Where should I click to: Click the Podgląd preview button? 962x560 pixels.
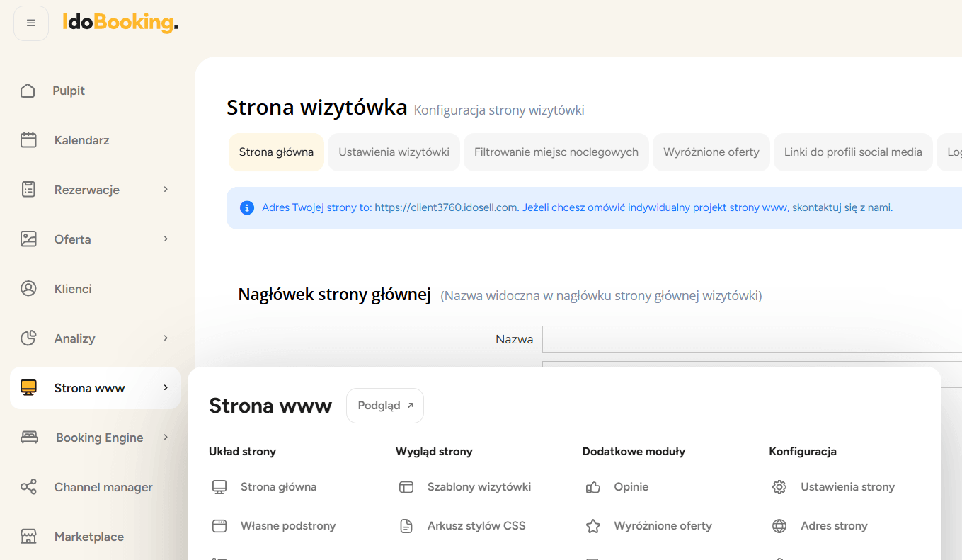point(384,406)
